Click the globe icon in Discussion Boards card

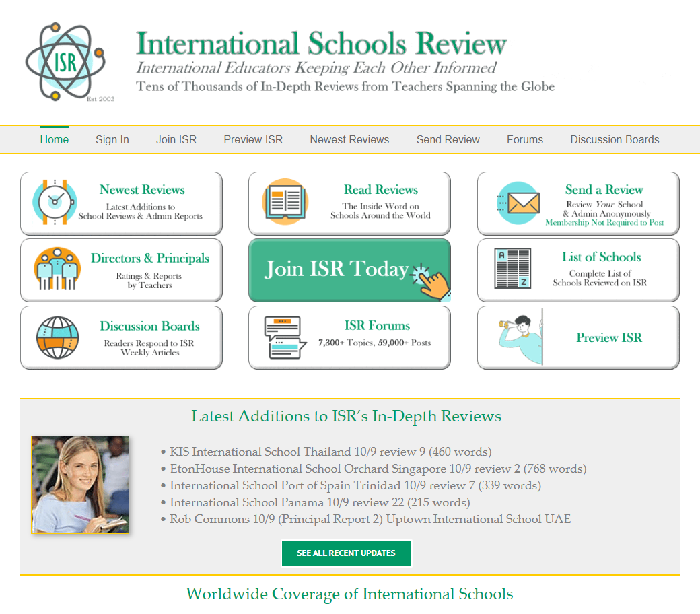(58, 337)
